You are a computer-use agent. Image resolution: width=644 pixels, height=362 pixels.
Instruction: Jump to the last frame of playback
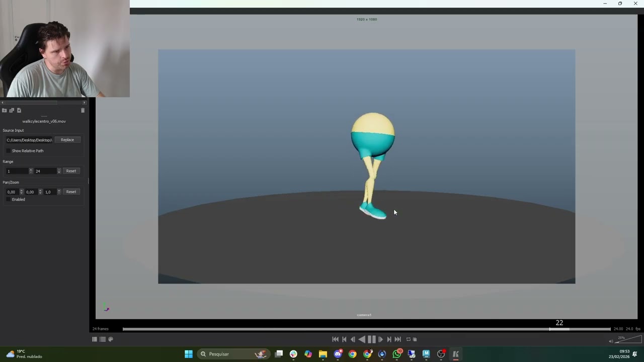tap(397, 339)
